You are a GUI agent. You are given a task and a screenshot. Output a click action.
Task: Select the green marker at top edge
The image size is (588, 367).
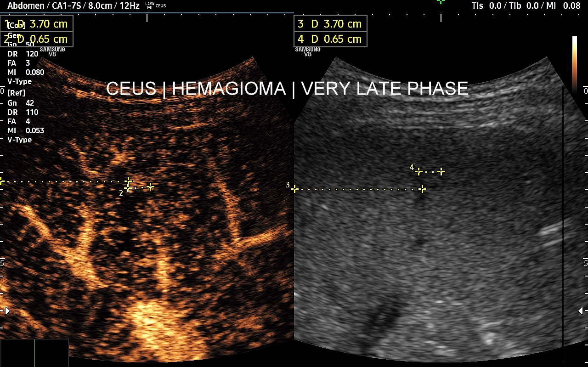pyautogui.click(x=441, y=2)
